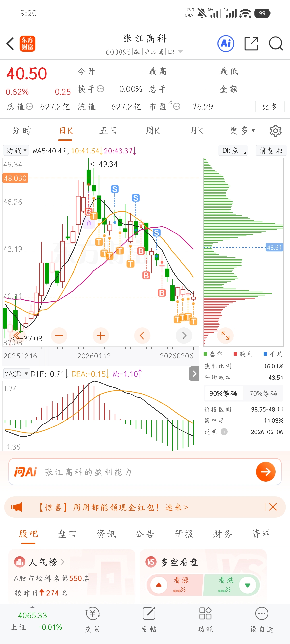
Task: Expand indicator panel with grey arrow
Action: [194, 374]
